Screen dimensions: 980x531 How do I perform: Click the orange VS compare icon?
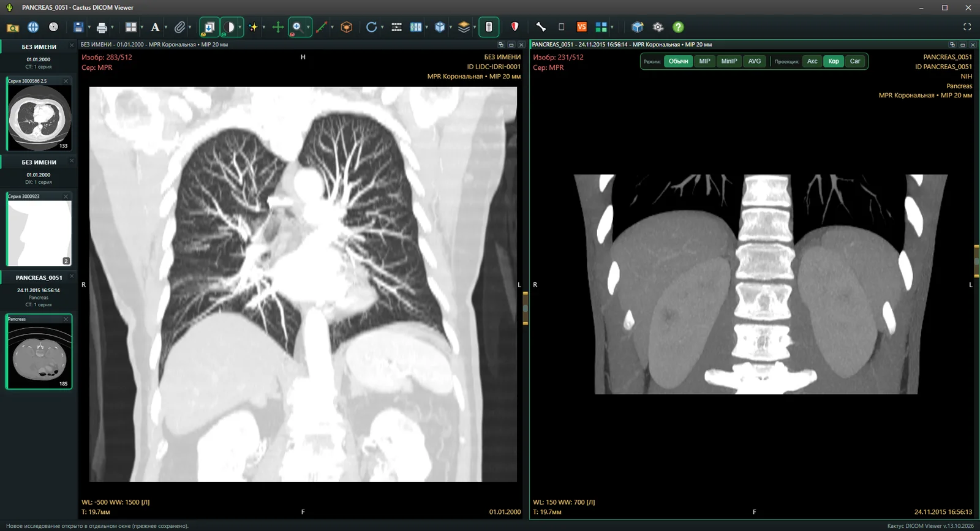[582, 27]
